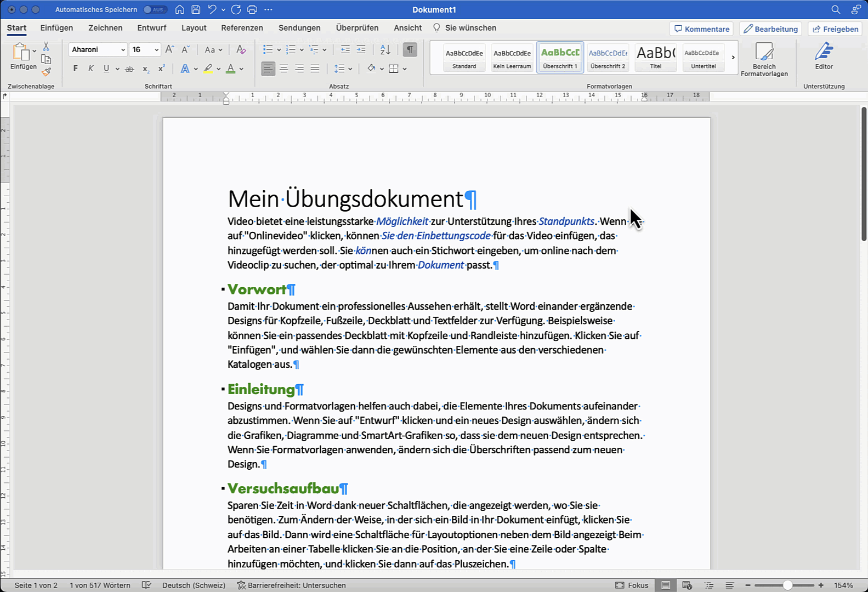The height and width of the screenshot is (592, 868).
Task: Expand the Formatvorlagen styles gallery arrow
Action: click(733, 57)
